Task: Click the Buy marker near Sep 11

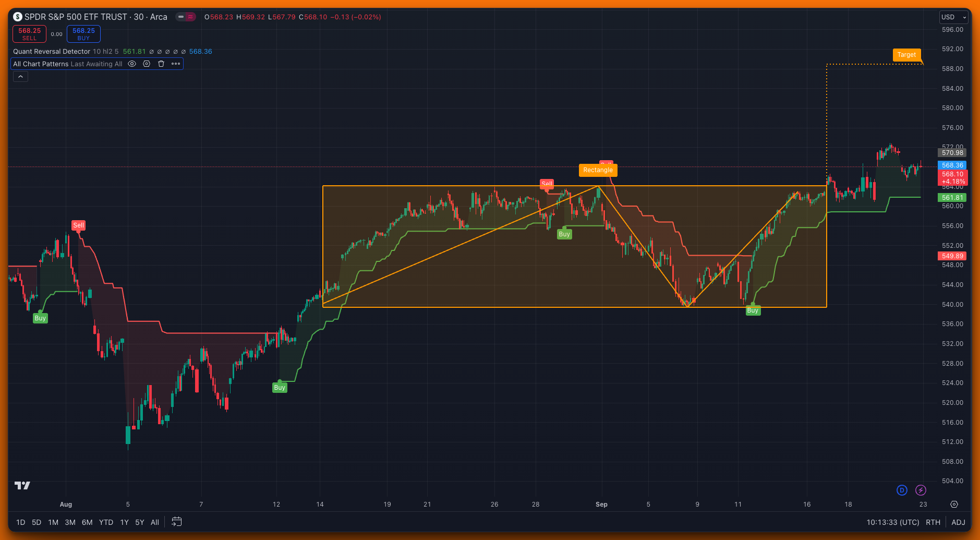Action: tap(753, 310)
